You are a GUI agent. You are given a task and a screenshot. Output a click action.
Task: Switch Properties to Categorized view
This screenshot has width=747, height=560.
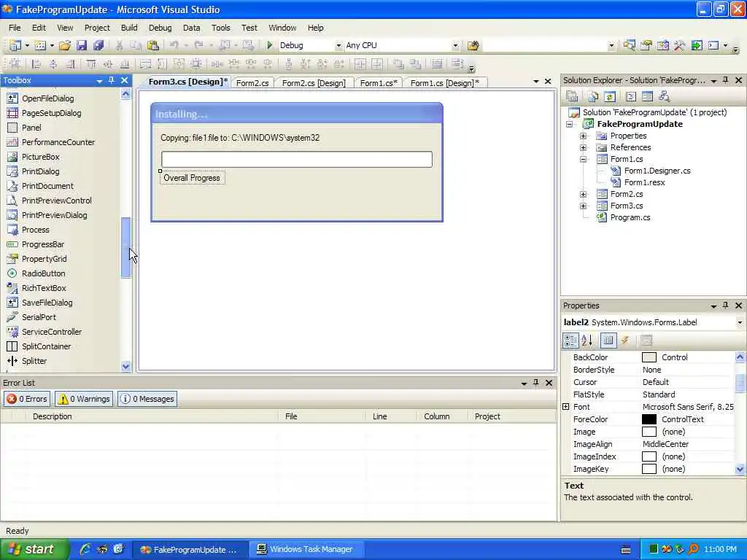coord(570,340)
